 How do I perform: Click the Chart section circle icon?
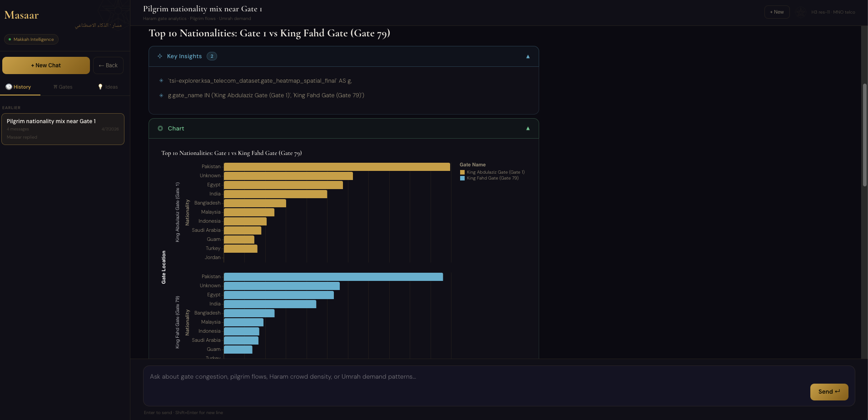[160, 129]
